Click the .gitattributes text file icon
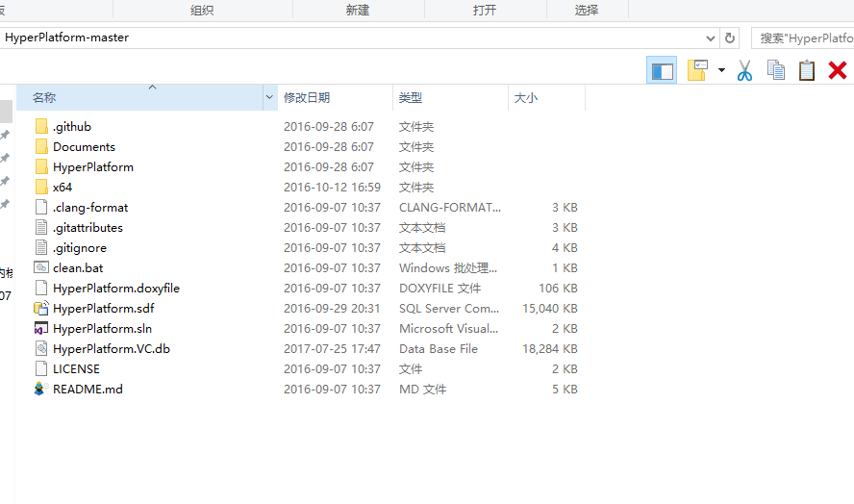Viewport: 854px width, 504px height. pyautogui.click(x=41, y=227)
